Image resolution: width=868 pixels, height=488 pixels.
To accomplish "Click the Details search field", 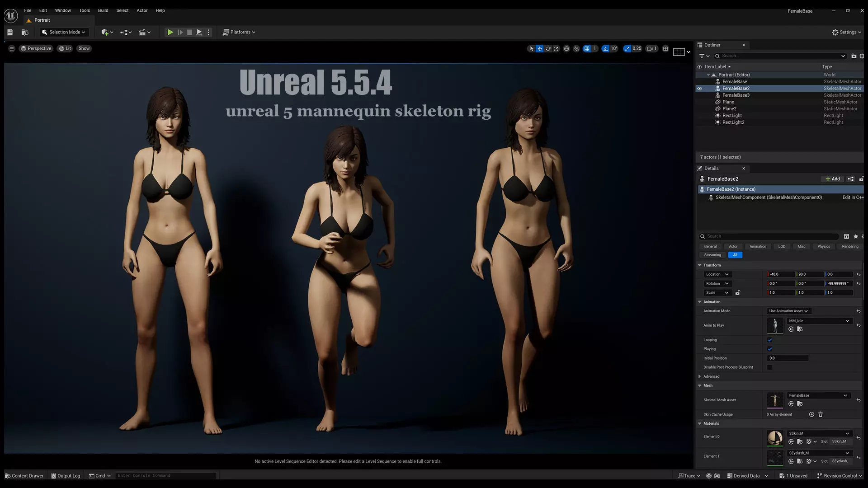I will 769,236.
